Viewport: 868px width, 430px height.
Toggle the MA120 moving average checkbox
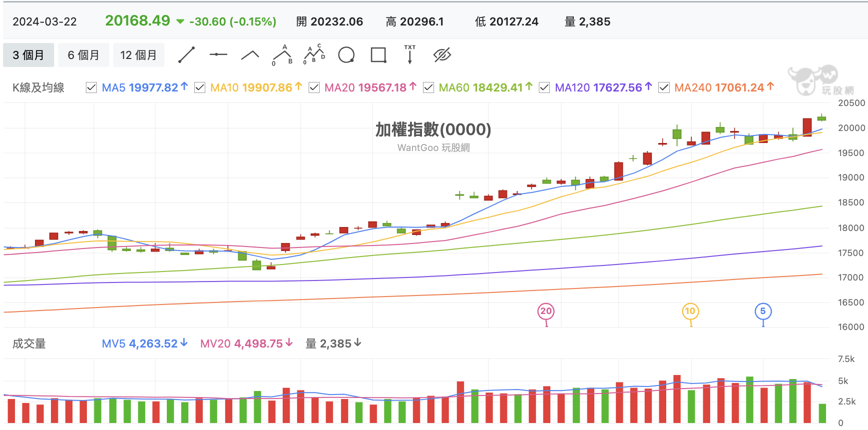click(544, 87)
